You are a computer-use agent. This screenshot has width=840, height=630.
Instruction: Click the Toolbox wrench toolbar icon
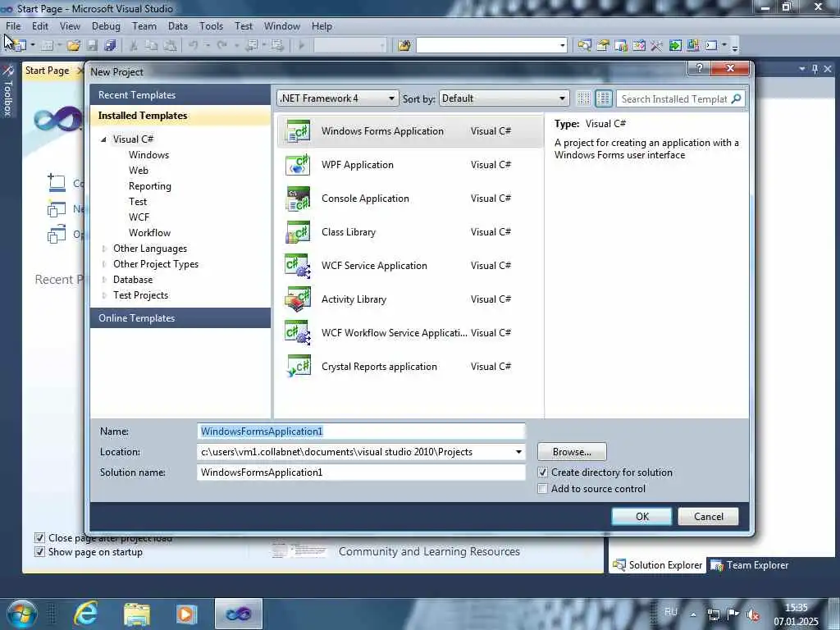[x=657, y=46]
